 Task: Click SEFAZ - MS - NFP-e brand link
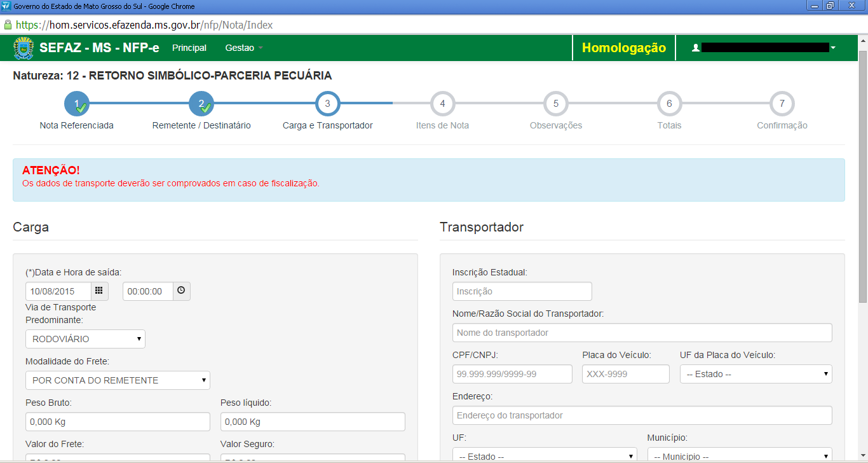[99, 48]
